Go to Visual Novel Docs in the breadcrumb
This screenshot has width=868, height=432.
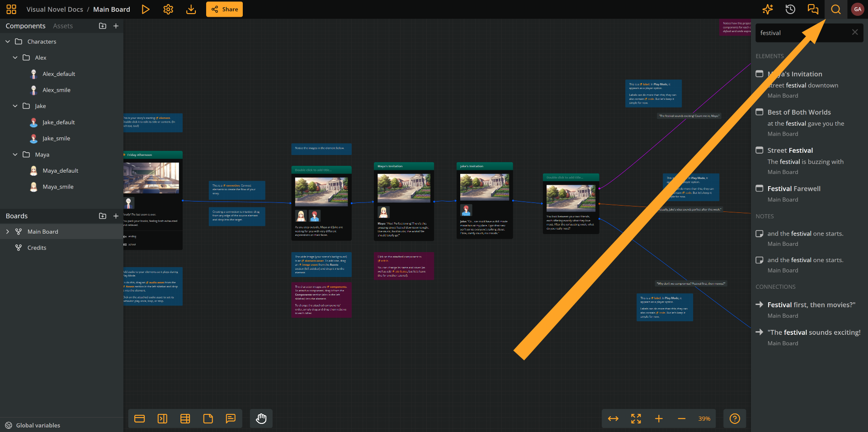click(x=55, y=9)
